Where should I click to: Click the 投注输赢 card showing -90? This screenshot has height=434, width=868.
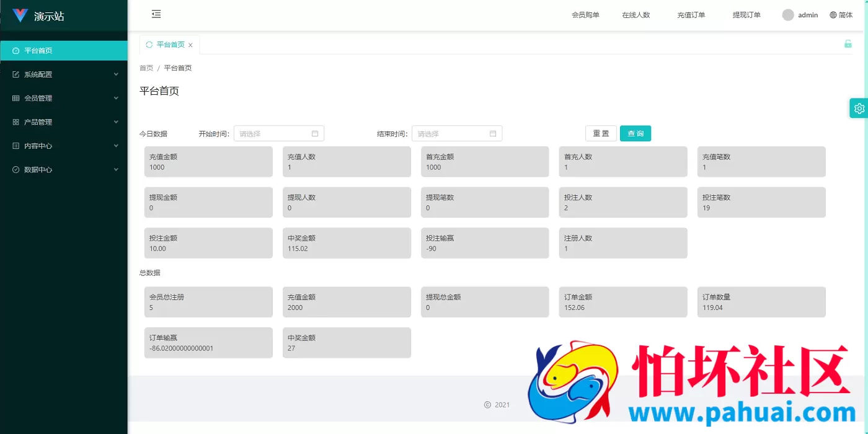(x=485, y=243)
